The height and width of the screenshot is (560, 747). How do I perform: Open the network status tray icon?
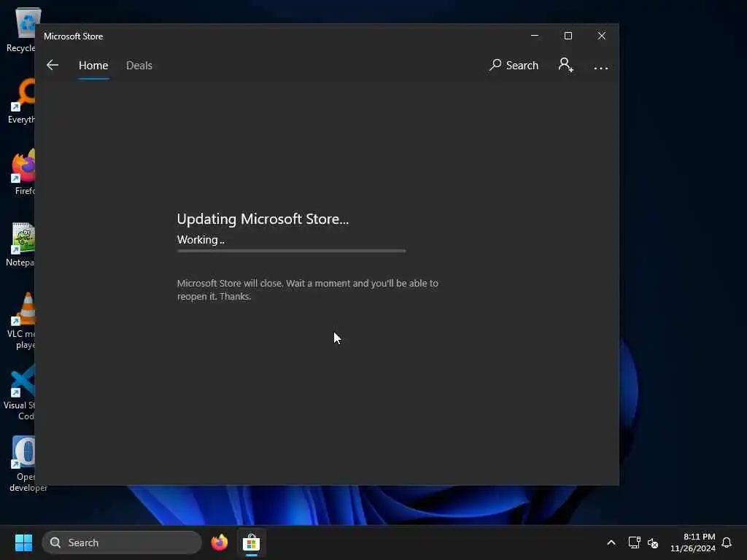tap(634, 542)
